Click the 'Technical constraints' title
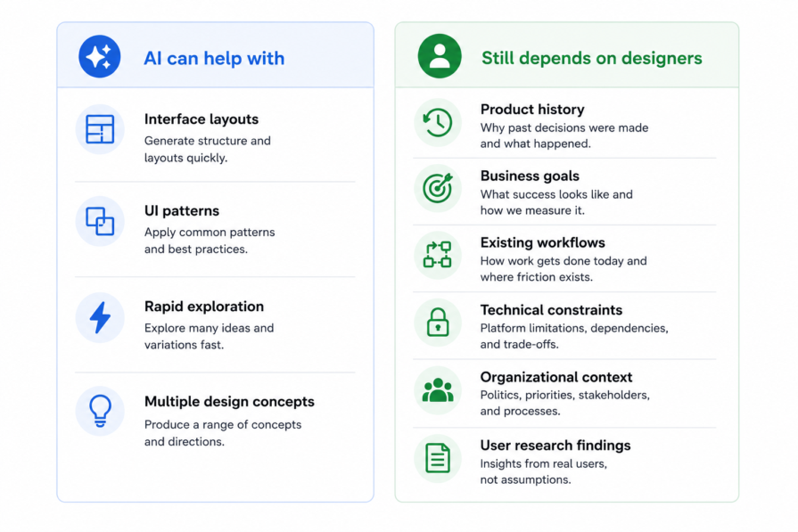This screenshot has width=798, height=532. [x=551, y=310]
